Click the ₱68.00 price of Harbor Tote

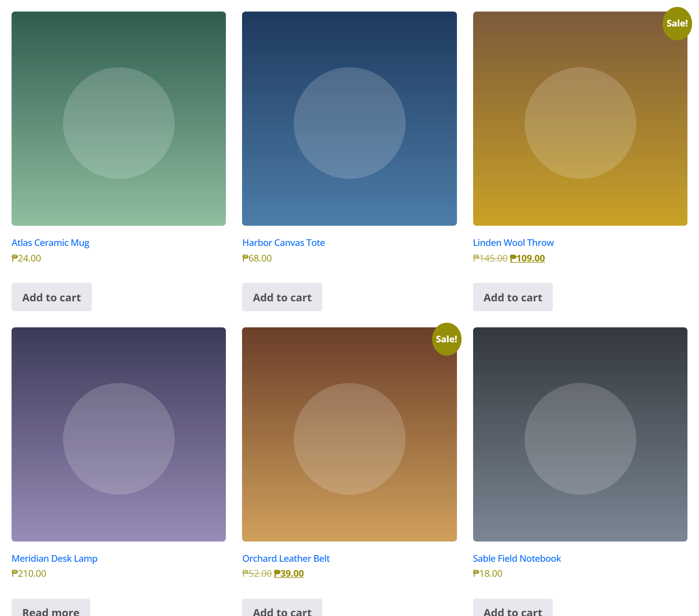[x=257, y=258]
